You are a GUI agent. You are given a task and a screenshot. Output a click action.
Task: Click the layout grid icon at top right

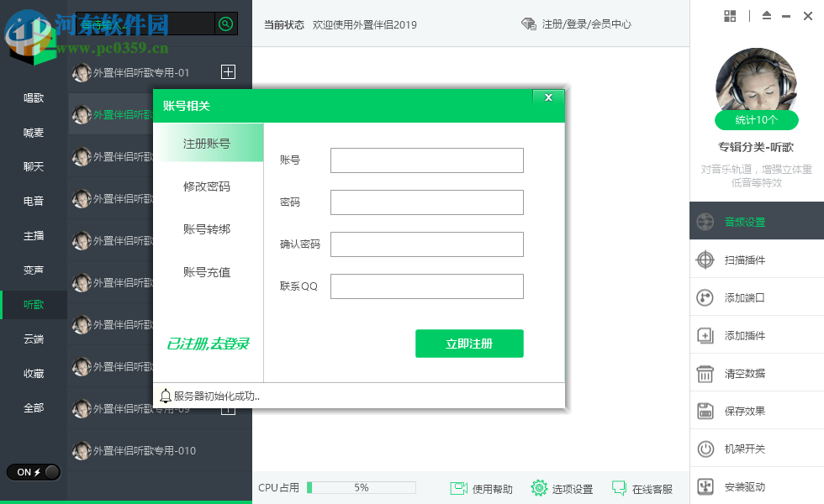click(x=729, y=15)
